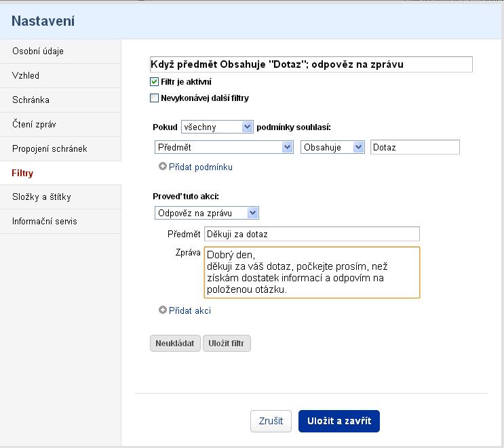This screenshot has height=448, width=504.
Task: Click Uložit a zavřít button
Action: click(x=339, y=421)
